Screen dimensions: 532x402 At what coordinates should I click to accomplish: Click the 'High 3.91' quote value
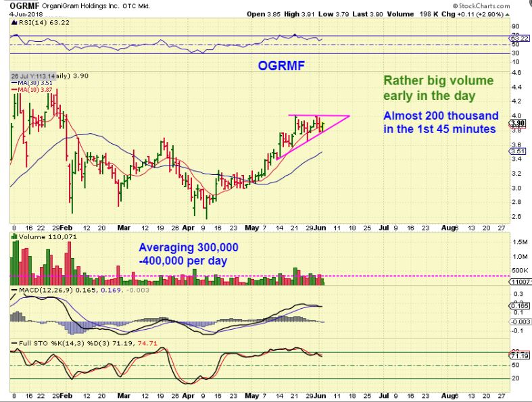click(299, 14)
